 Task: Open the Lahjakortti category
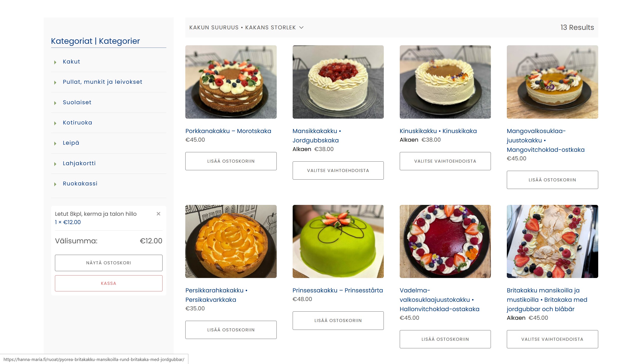tap(79, 163)
